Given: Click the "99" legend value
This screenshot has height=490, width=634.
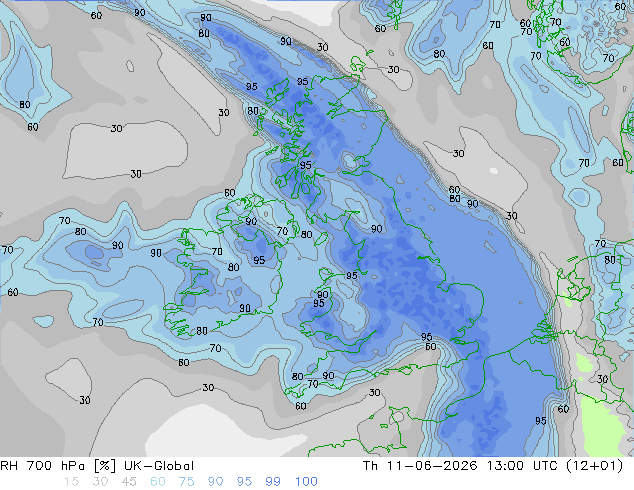Looking at the screenshot, I should 273,482.
